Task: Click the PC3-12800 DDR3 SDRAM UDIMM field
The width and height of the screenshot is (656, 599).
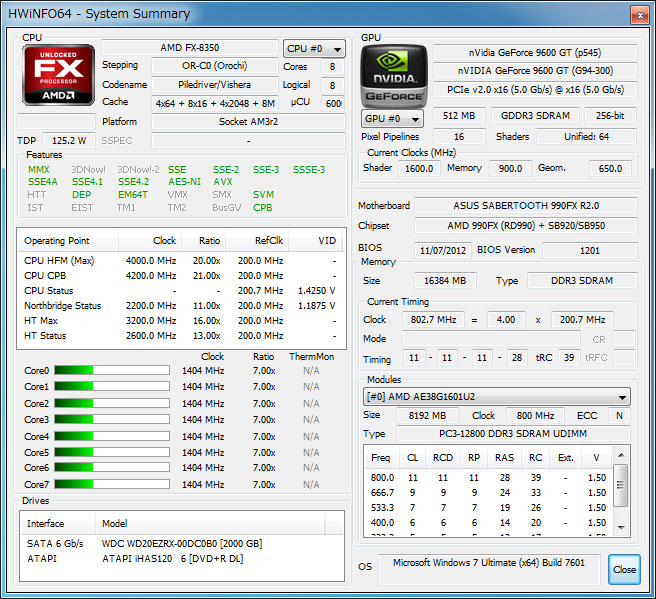Action: click(x=513, y=434)
